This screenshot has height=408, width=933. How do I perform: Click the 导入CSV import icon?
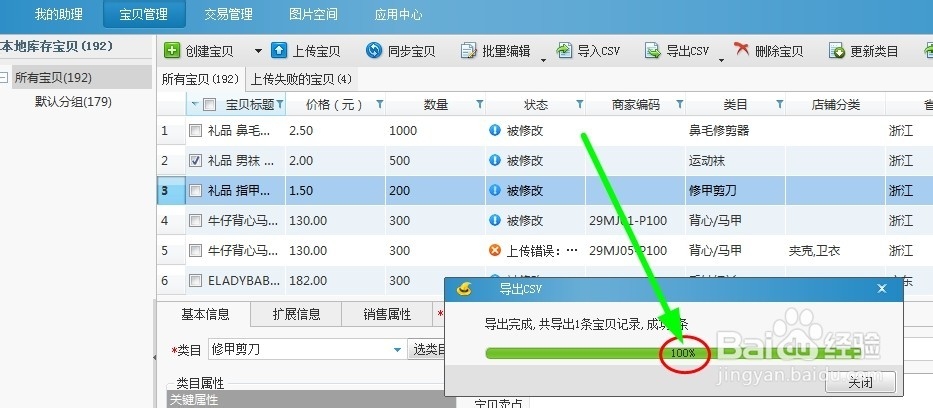(564, 51)
